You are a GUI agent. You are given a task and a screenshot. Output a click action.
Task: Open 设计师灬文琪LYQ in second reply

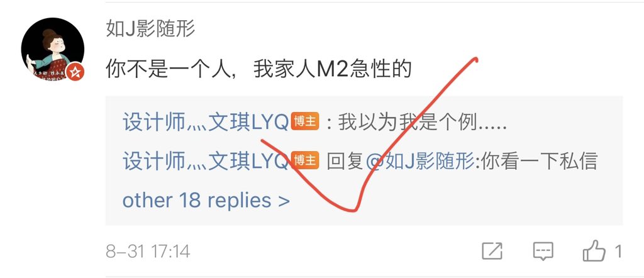tap(205, 161)
